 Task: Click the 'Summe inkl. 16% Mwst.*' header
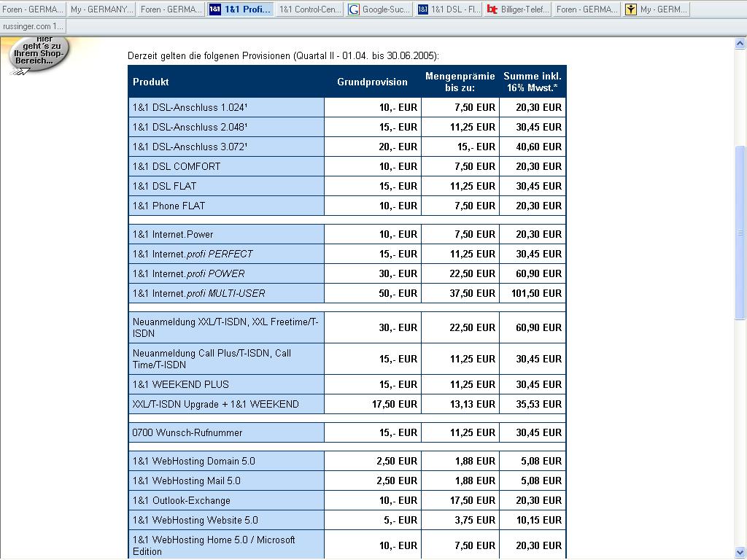point(532,82)
